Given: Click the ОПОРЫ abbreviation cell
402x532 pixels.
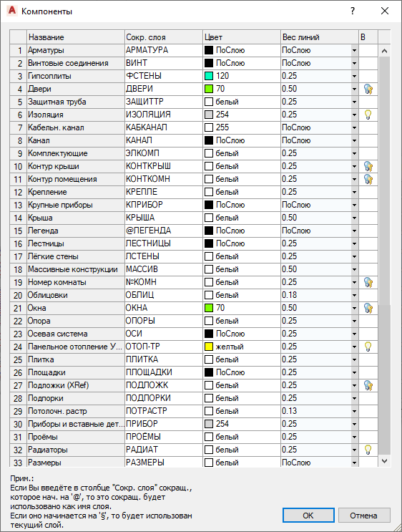Looking at the screenshot, I should [164, 321].
